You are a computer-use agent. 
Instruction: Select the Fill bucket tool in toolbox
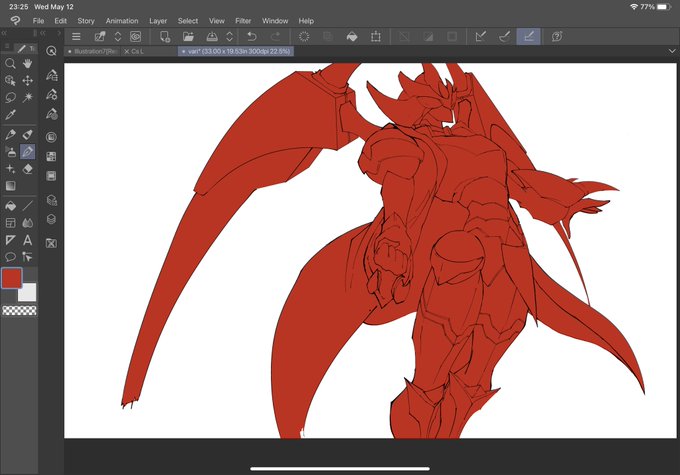[10, 206]
